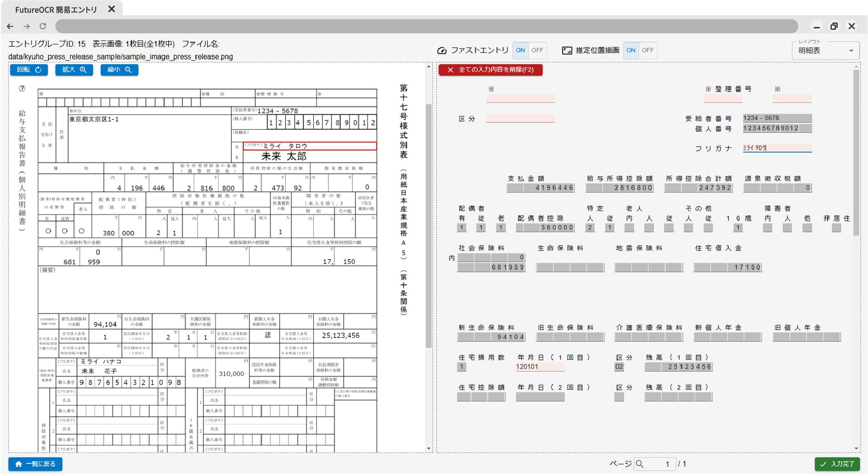Click the 回転 rotate image button
Screen dimensions: 868x474
29,69
